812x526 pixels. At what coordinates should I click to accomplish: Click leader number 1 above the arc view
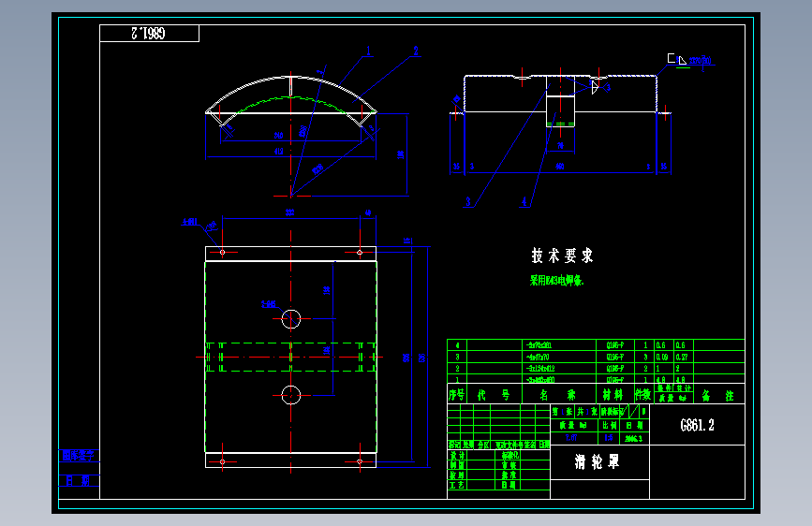tap(368, 51)
